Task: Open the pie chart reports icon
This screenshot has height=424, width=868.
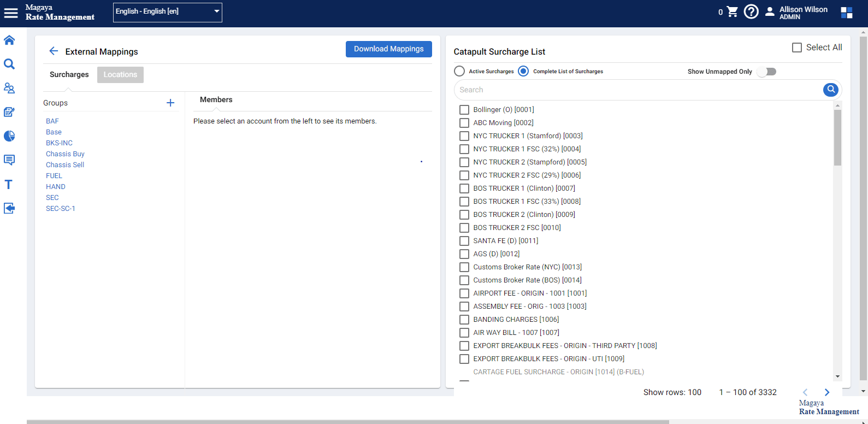Action: (x=9, y=136)
